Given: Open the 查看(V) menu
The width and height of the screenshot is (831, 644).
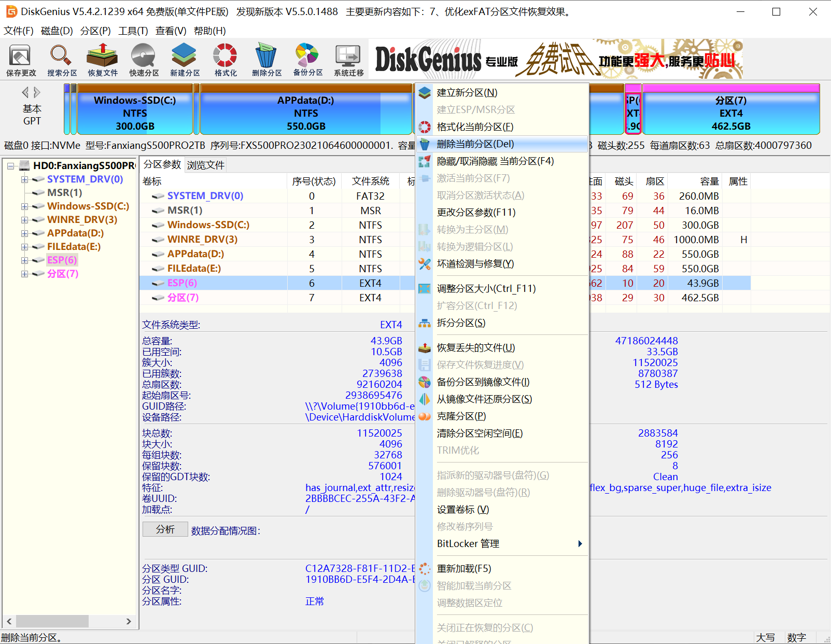Looking at the screenshot, I should pyautogui.click(x=171, y=31).
